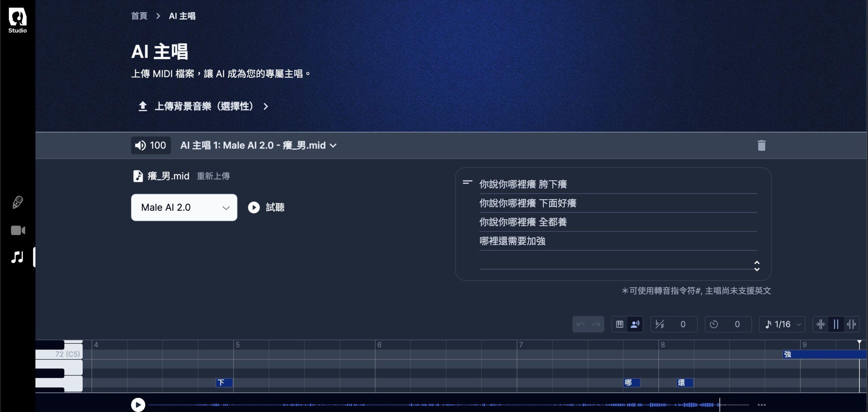This screenshot has width=868, height=412.
Task: Delete the AI vocal track with trash icon
Action: pos(762,145)
